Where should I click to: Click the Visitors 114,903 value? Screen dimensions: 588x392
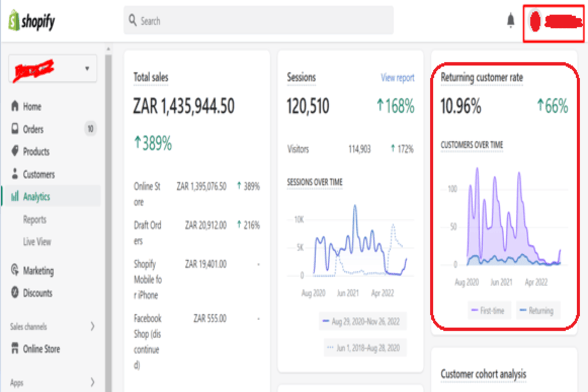click(359, 149)
